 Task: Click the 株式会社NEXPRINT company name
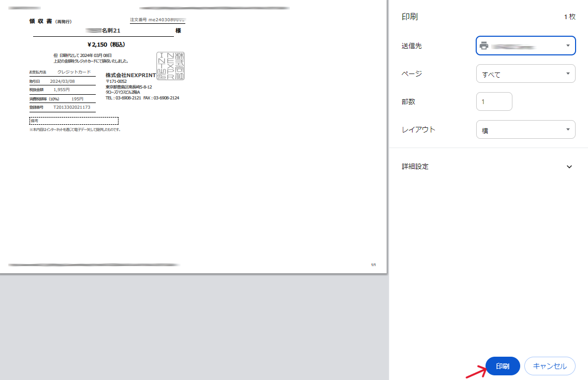click(131, 75)
